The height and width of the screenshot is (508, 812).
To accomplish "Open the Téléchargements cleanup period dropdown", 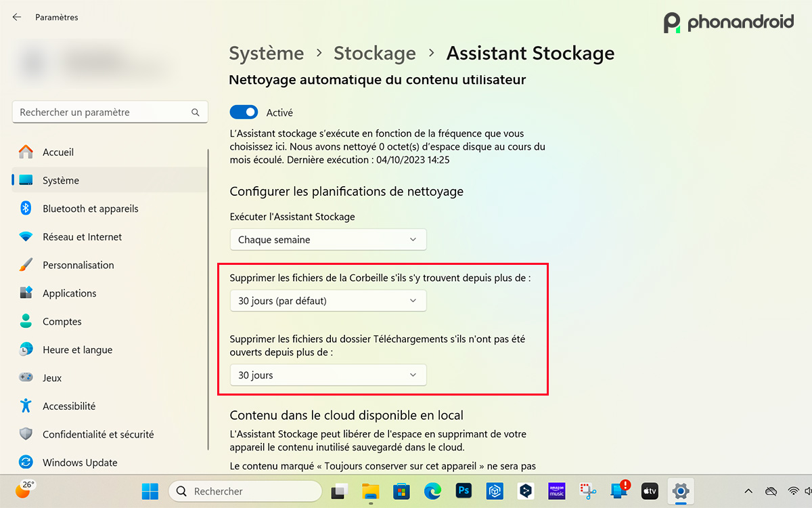I will 328,375.
